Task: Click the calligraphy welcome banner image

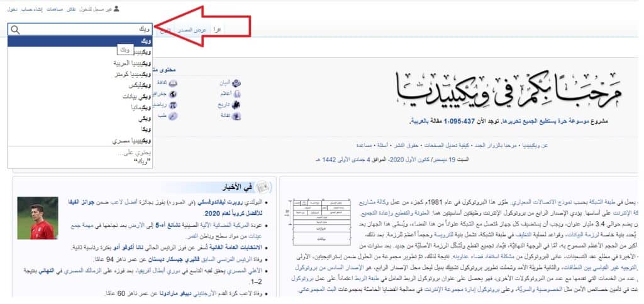Action: [508, 90]
